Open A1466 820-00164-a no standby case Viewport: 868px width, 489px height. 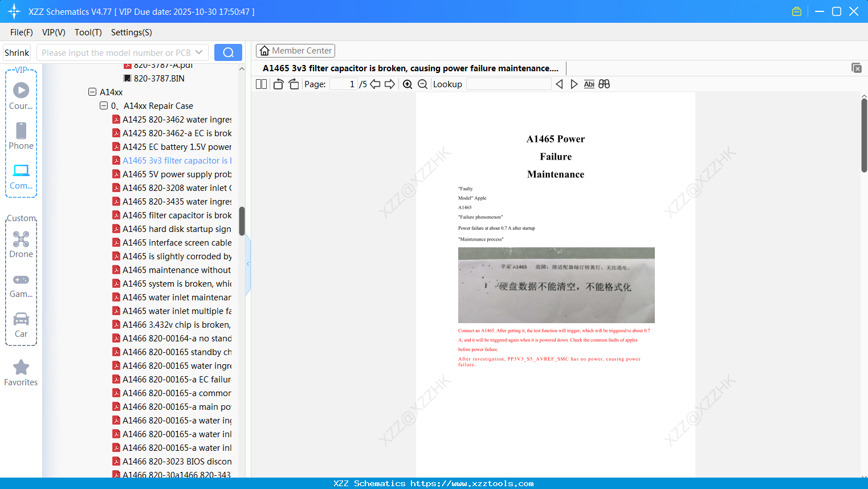point(172,339)
